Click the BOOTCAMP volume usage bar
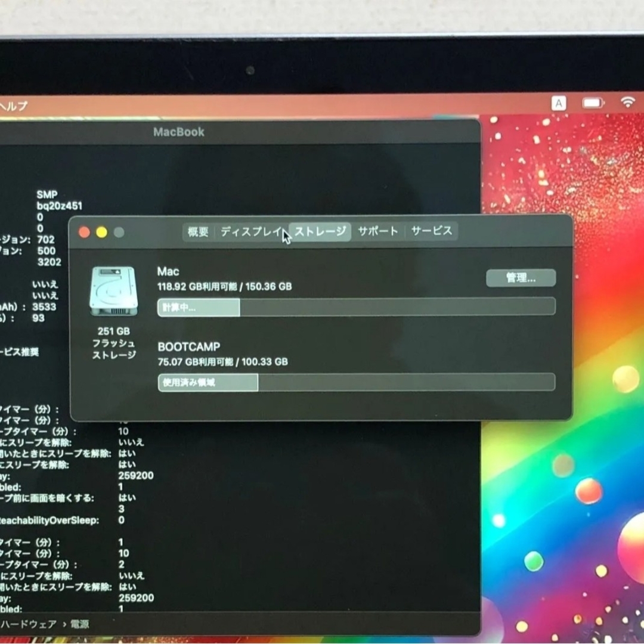644x644 pixels. point(357,382)
